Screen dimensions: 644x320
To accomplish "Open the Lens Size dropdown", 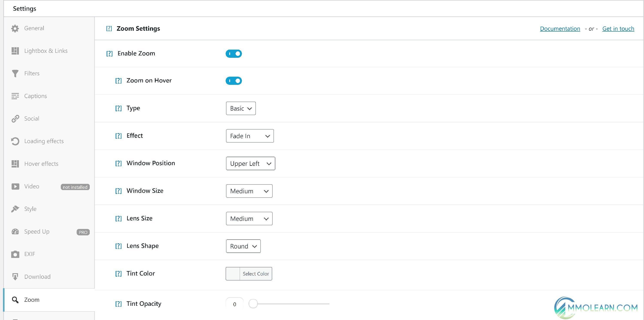I will pos(249,218).
